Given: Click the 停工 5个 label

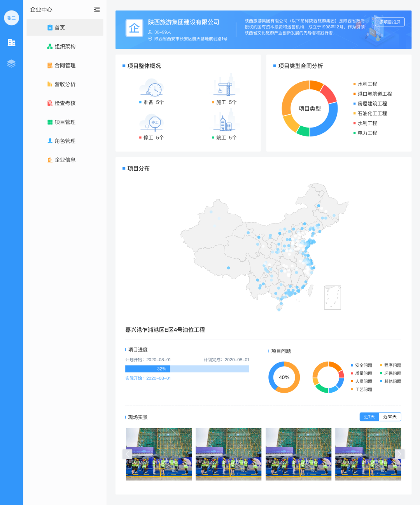Looking at the screenshot, I should point(152,138).
